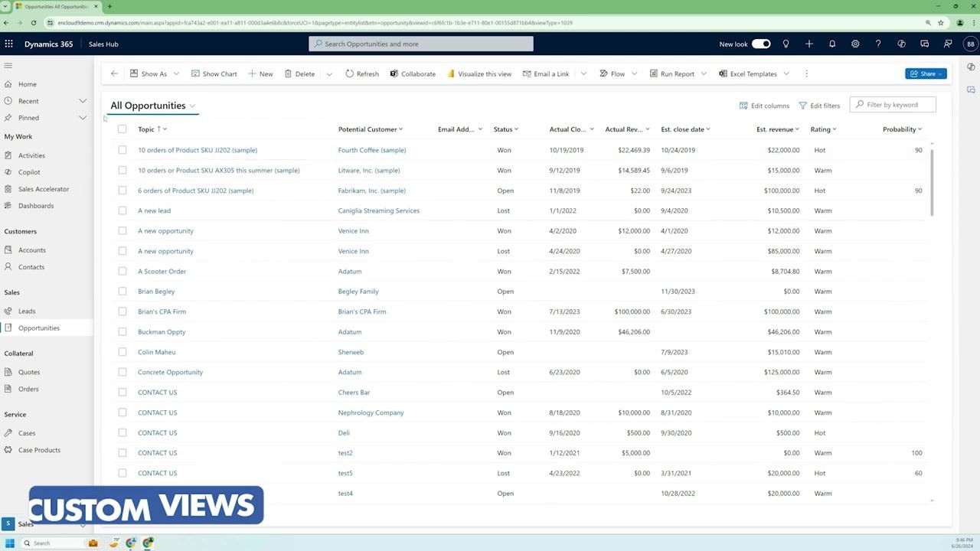
Task: Expand the Delete split-button arrow
Action: click(329, 73)
